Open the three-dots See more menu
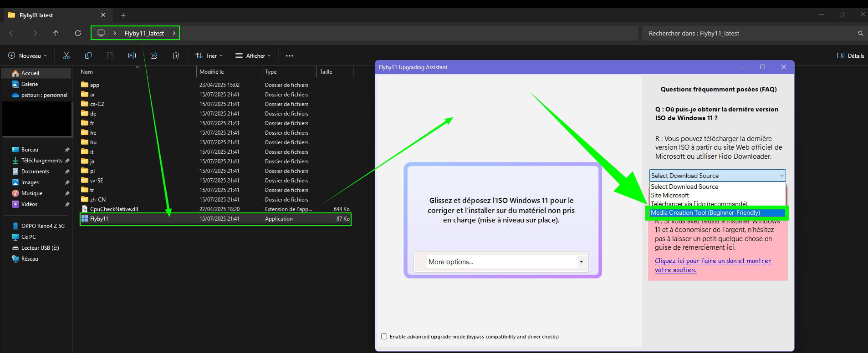Screen dimensions: 868x353 (x=290, y=55)
